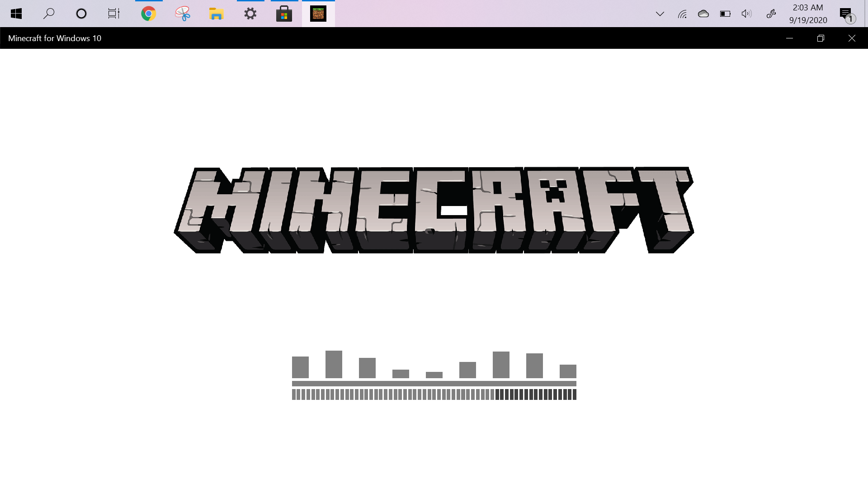868x488 pixels.
Task: Select the Minecraft grass block taskbar icon
Action: point(318,14)
